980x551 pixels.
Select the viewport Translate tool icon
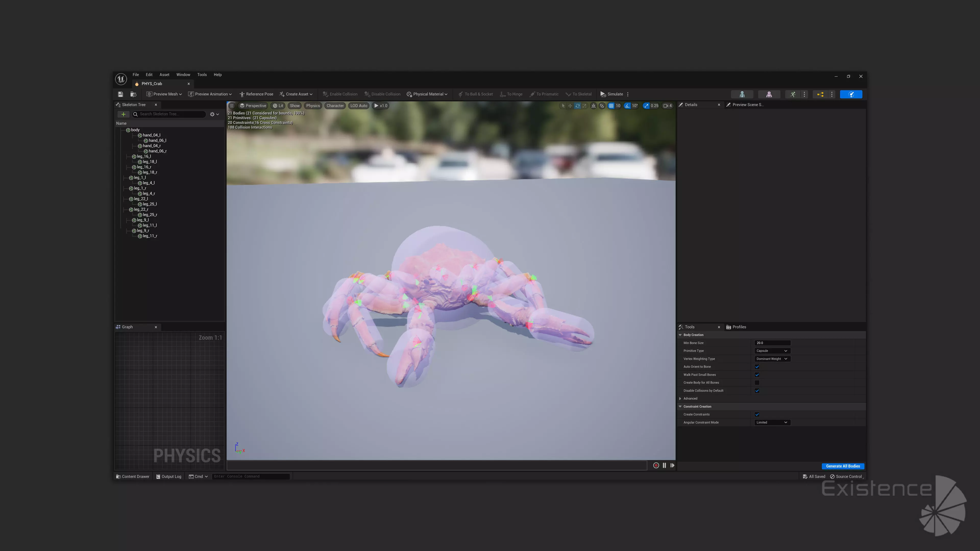pos(570,106)
